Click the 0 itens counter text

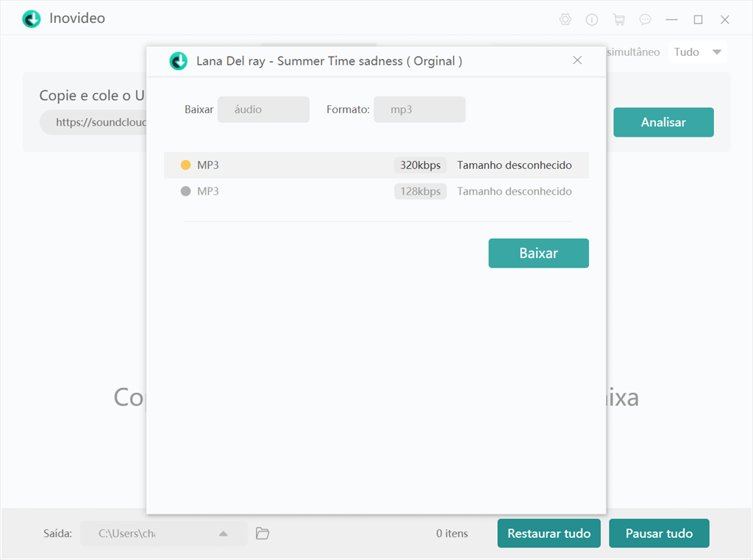452,533
